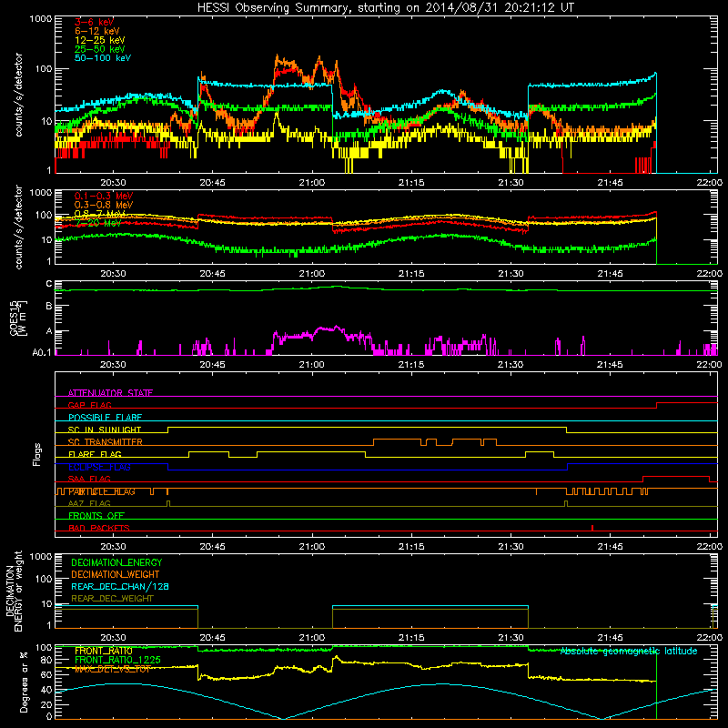Click the 0.1-0.3 MeV legend label
The height and width of the screenshot is (728, 728).
104,196
